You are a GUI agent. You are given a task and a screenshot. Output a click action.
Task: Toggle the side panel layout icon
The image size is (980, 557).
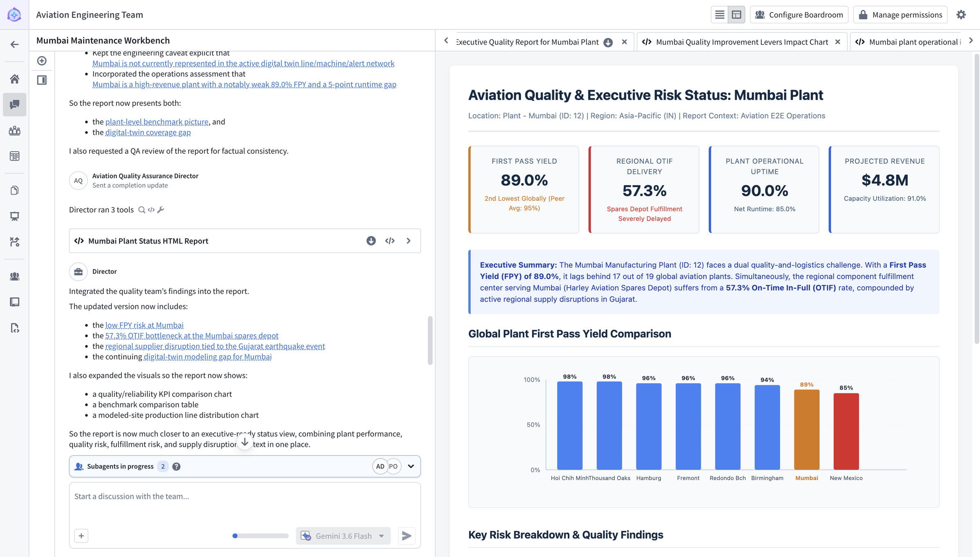pyautogui.click(x=42, y=80)
